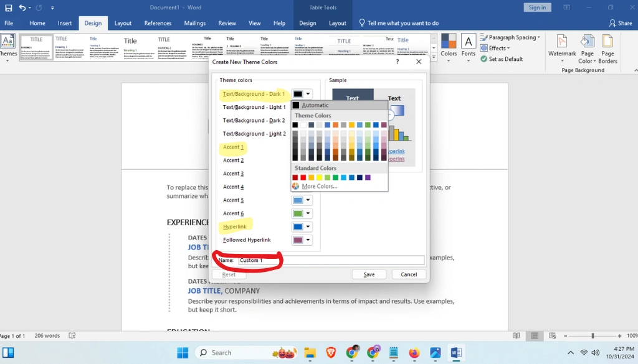Click Set as Default checkmark button
The height and width of the screenshot is (364, 638).
point(502,59)
